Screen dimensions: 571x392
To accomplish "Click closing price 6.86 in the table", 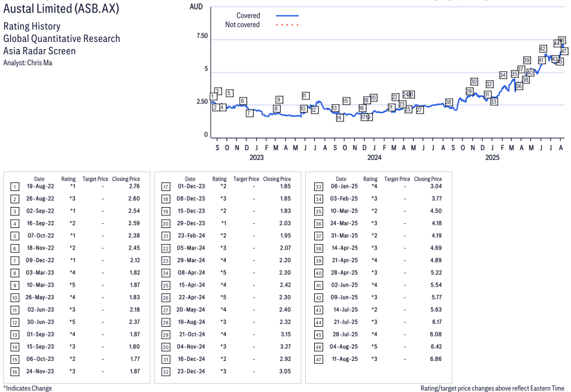I will click(x=436, y=359).
